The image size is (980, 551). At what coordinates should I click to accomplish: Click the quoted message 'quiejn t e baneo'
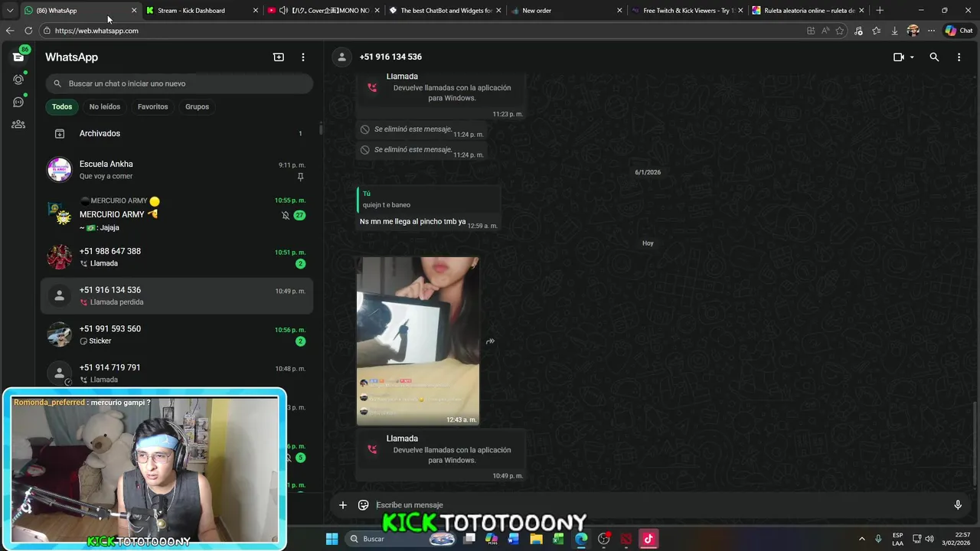click(429, 199)
